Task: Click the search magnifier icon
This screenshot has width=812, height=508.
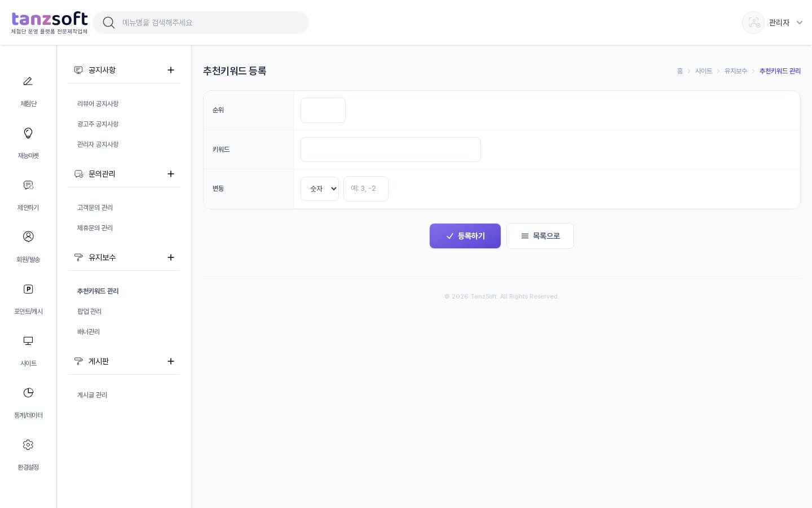Action: point(109,23)
